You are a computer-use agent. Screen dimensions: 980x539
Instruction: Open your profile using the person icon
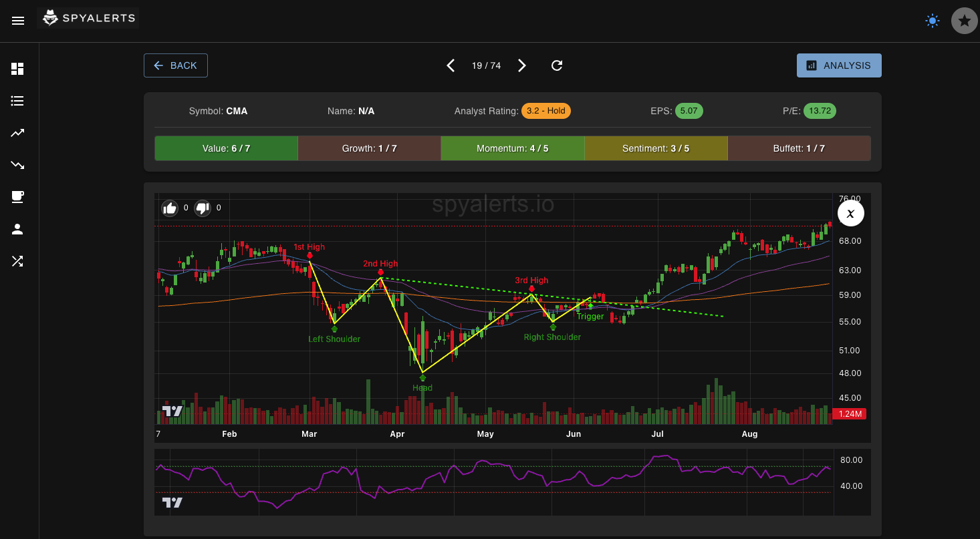[17, 229]
